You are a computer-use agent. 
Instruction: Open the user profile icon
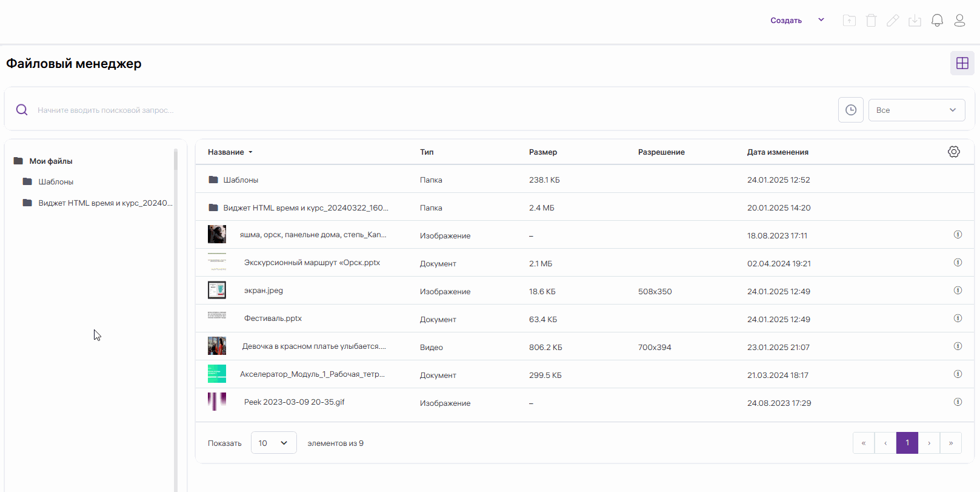point(959,21)
